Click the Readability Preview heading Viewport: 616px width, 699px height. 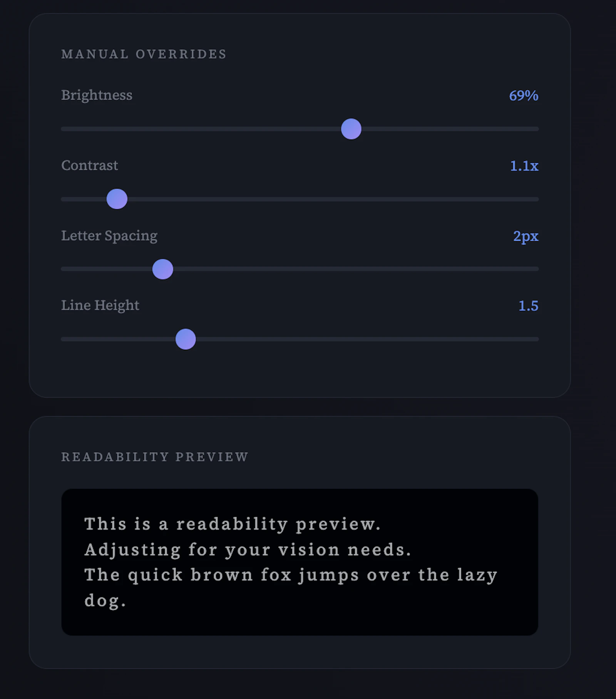(155, 457)
